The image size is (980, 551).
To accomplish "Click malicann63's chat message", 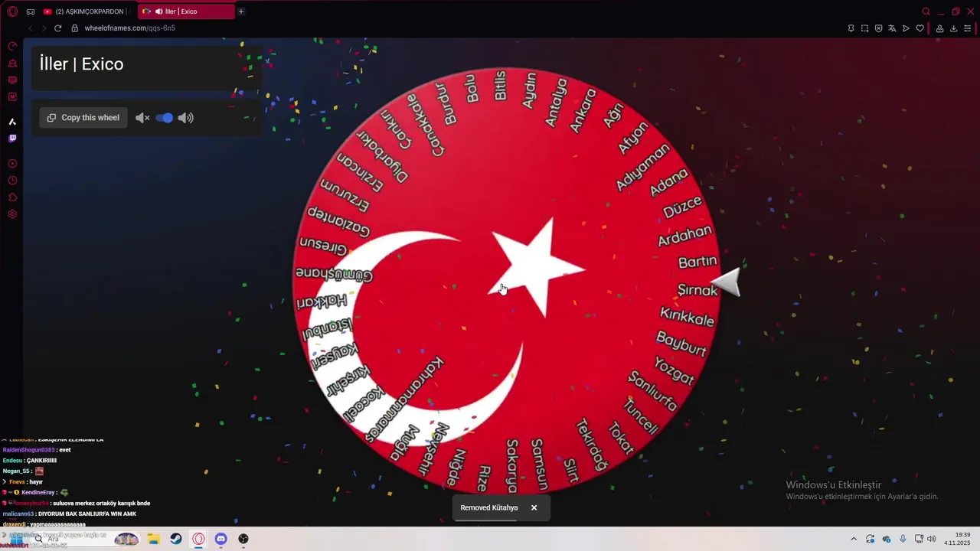I will (x=70, y=514).
